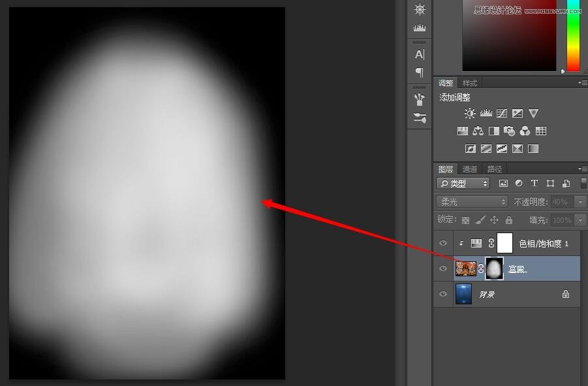Viewport: 588px width, 386px height.
Task: Select the 宫殿 layer mask thumbnail
Action: coord(495,268)
